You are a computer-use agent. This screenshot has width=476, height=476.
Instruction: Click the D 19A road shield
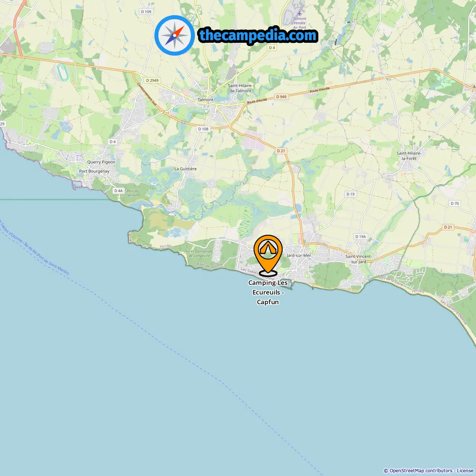click(x=360, y=237)
